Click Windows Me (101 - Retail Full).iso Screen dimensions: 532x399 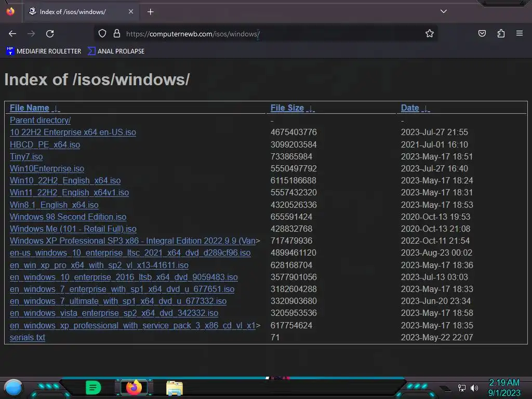[x=73, y=229]
